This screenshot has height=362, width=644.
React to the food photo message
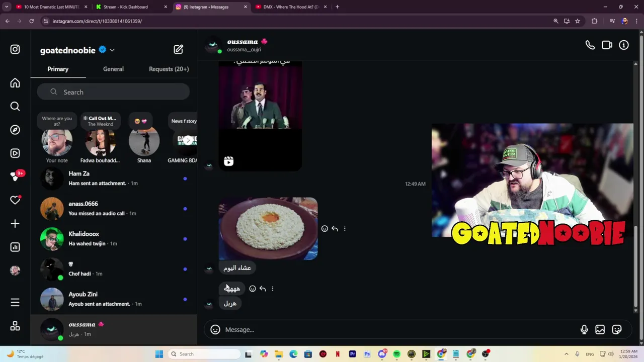click(325, 229)
